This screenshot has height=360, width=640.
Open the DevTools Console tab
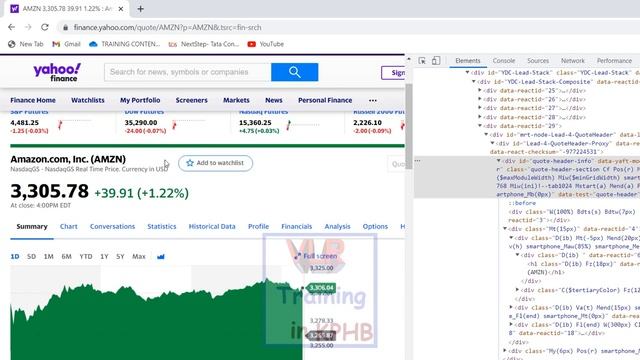pyautogui.click(x=504, y=61)
